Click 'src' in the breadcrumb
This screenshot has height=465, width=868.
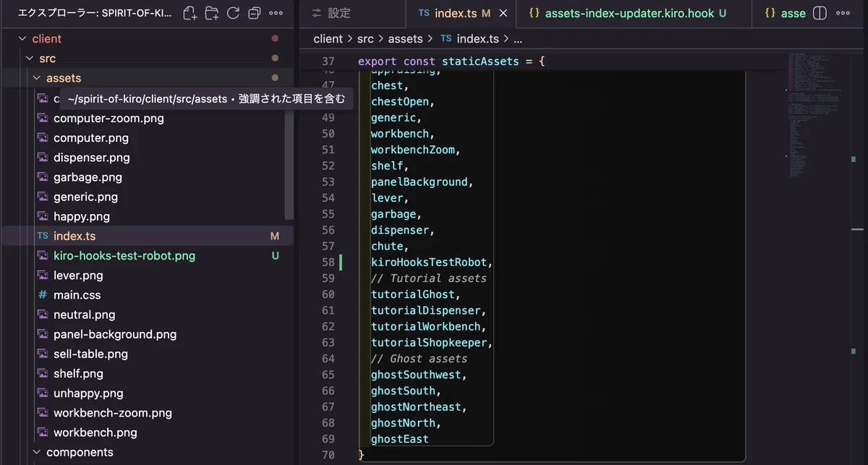pyautogui.click(x=365, y=39)
